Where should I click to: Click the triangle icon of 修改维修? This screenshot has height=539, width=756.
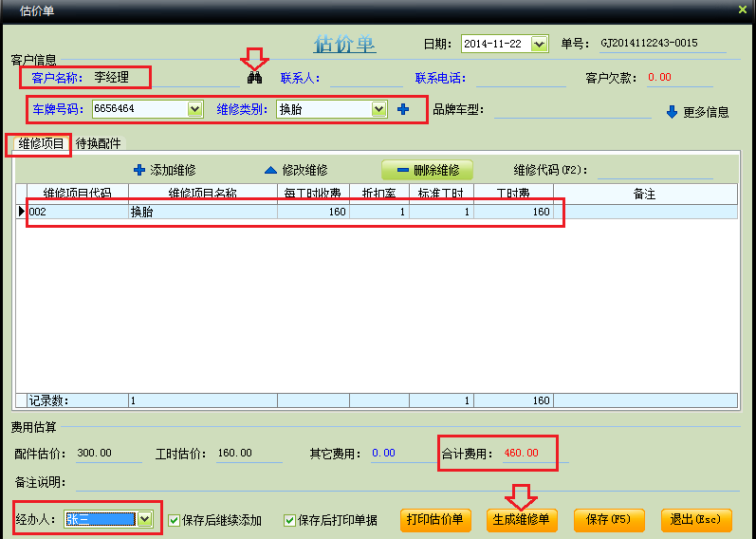(270, 170)
